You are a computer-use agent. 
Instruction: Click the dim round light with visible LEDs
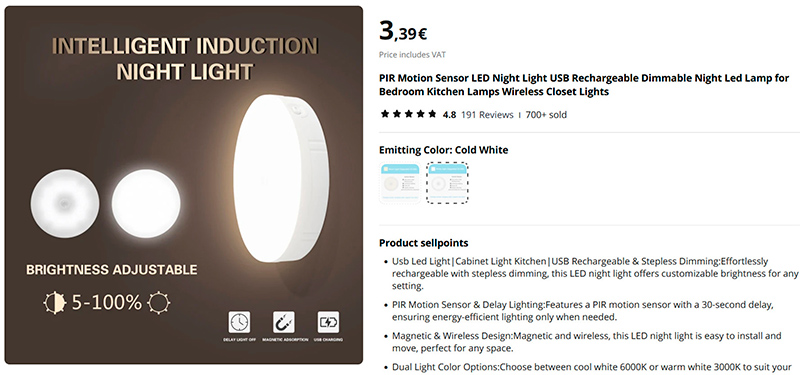[x=65, y=204]
